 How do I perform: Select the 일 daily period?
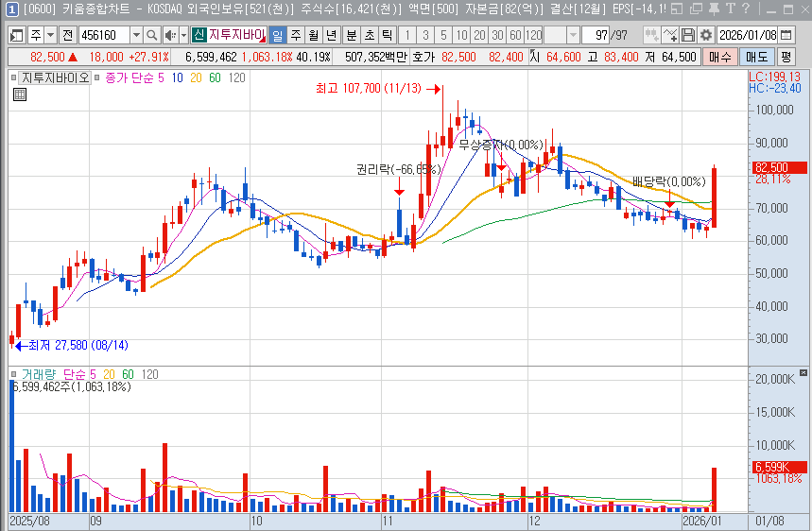coord(278,35)
